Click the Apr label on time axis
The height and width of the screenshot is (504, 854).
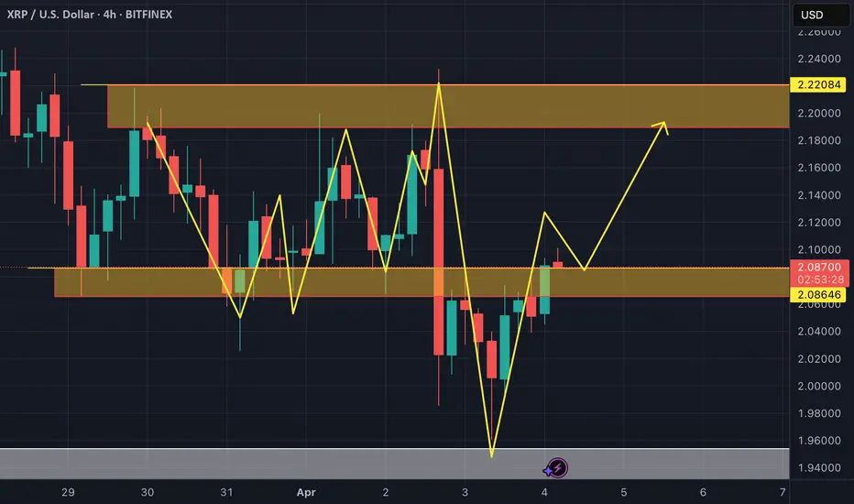[306, 493]
